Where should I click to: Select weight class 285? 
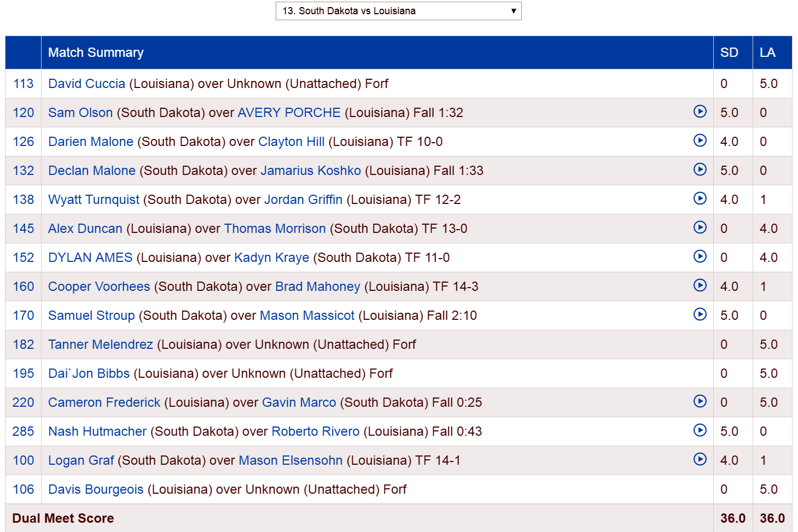point(24,431)
